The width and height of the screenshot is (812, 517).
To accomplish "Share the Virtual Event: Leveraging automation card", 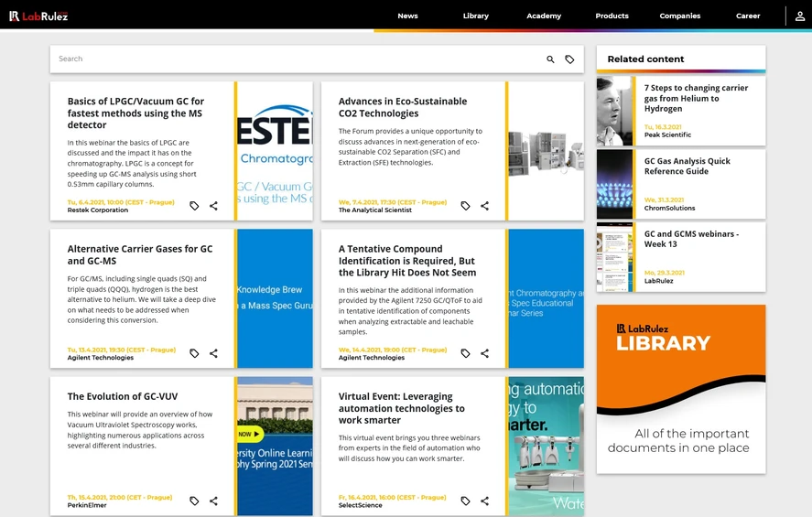I will [x=484, y=501].
